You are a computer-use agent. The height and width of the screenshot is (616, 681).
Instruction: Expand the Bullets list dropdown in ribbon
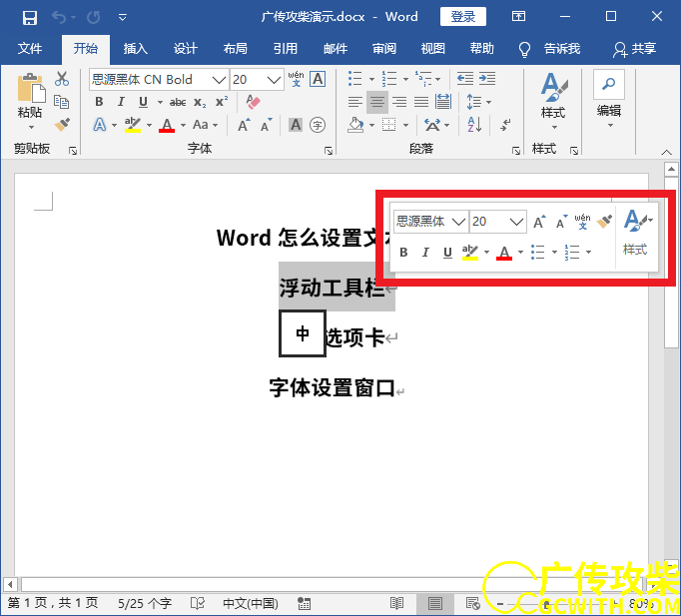pos(371,79)
